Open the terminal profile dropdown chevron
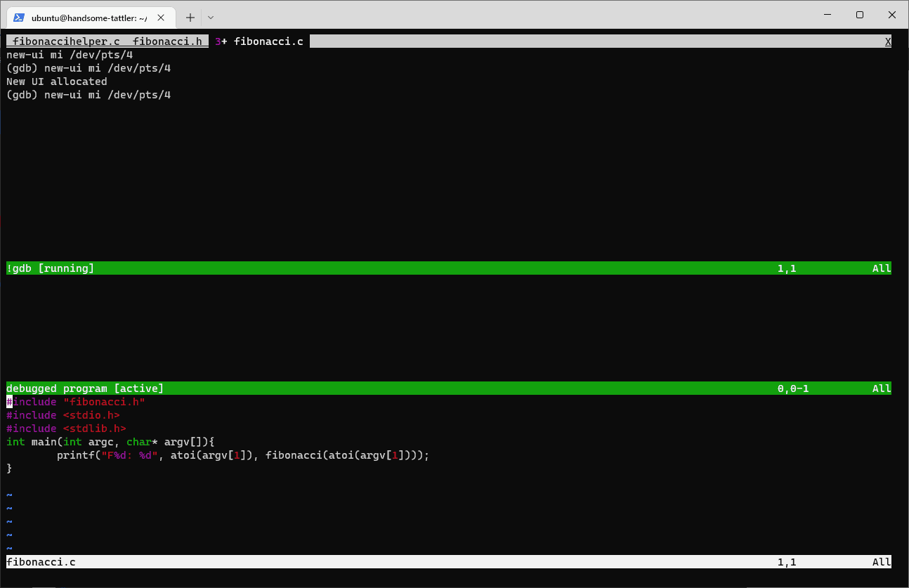909x588 pixels. coord(211,18)
